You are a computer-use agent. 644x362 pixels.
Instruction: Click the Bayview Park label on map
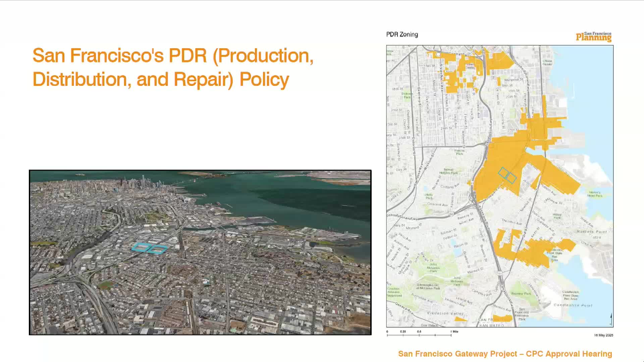[521, 294]
